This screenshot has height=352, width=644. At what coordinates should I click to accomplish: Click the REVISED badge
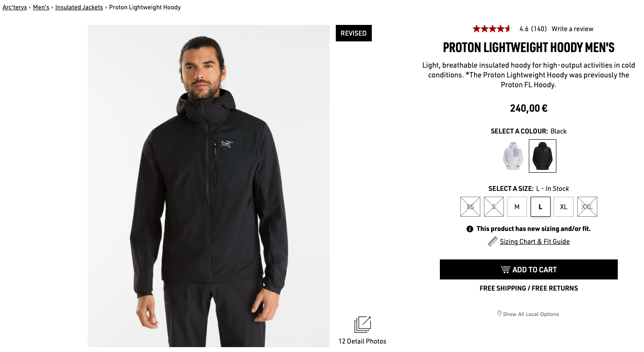pos(354,33)
